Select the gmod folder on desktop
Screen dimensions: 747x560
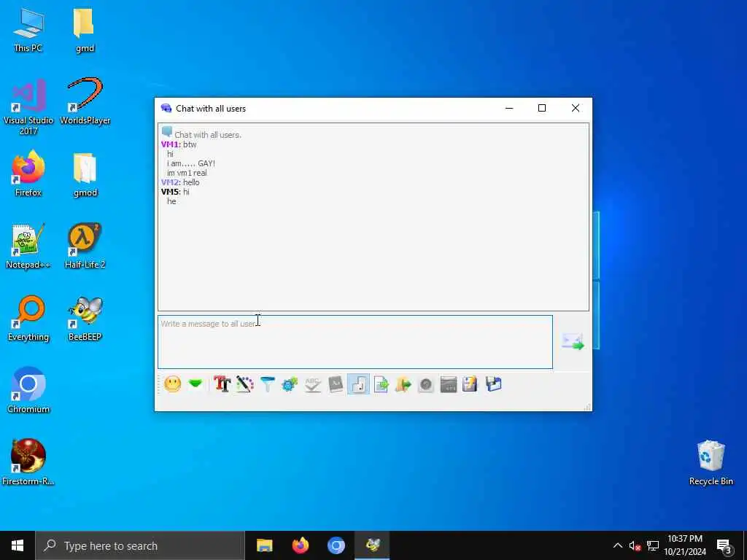click(85, 174)
